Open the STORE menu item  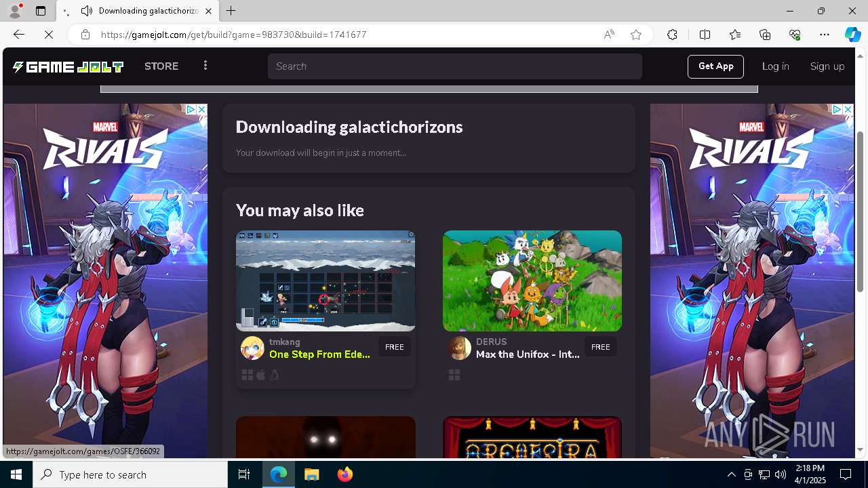[x=161, y=66]
